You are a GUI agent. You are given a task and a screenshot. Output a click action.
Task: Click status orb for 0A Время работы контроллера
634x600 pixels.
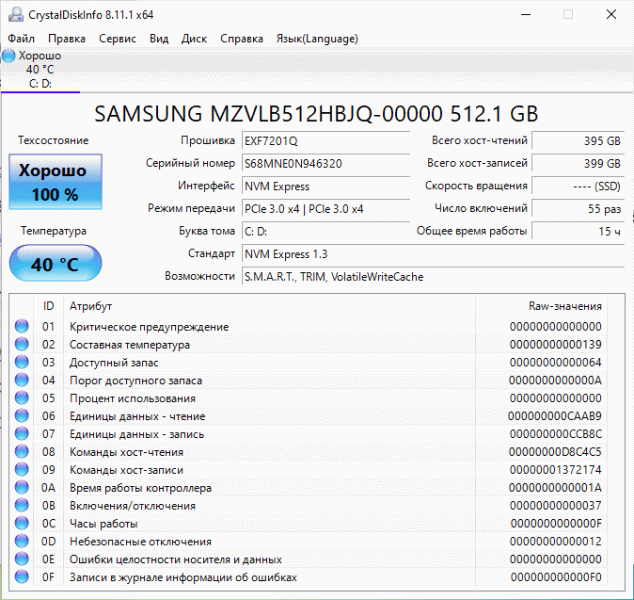click(21, 488)
